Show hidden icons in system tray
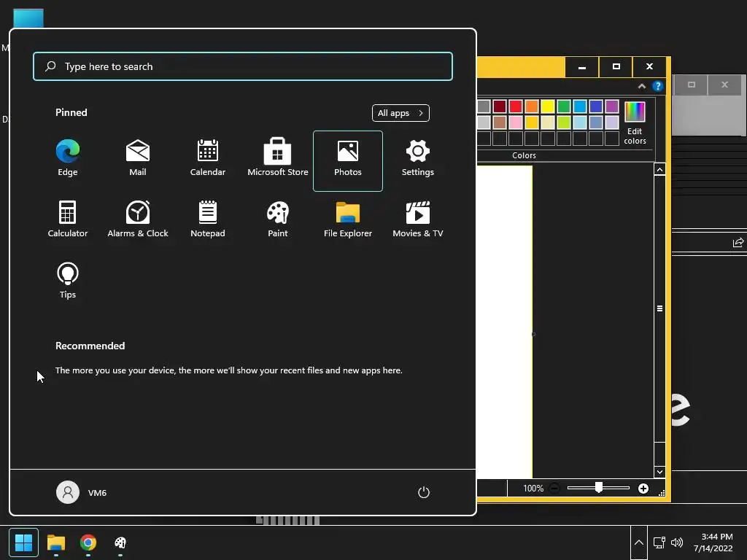Viewport: 747px width, 560px height. tap(639, 542)
